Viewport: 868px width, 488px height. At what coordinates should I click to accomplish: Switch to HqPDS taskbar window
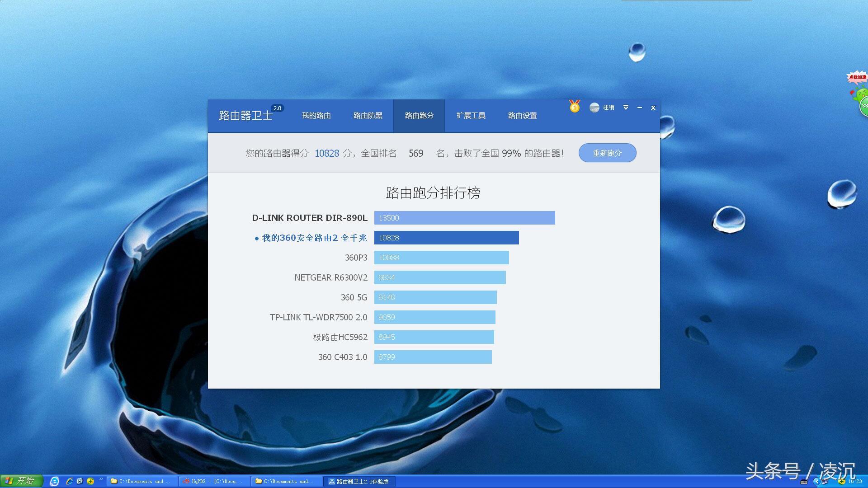215,481
